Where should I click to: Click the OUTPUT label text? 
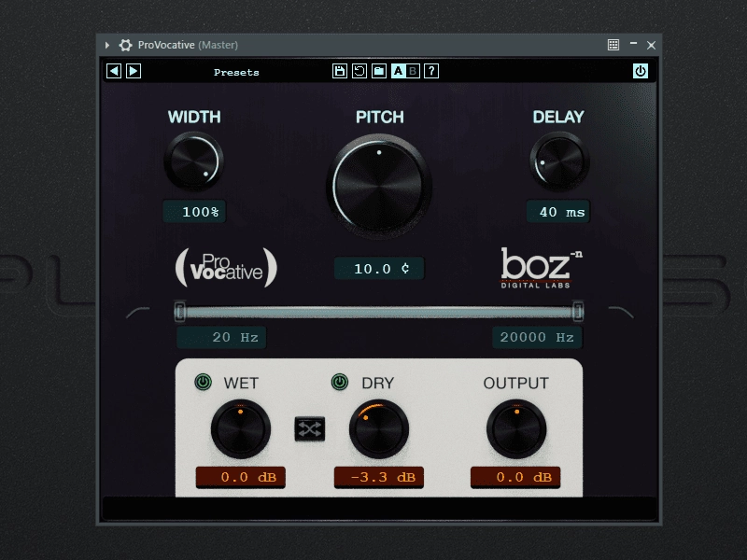516,384
